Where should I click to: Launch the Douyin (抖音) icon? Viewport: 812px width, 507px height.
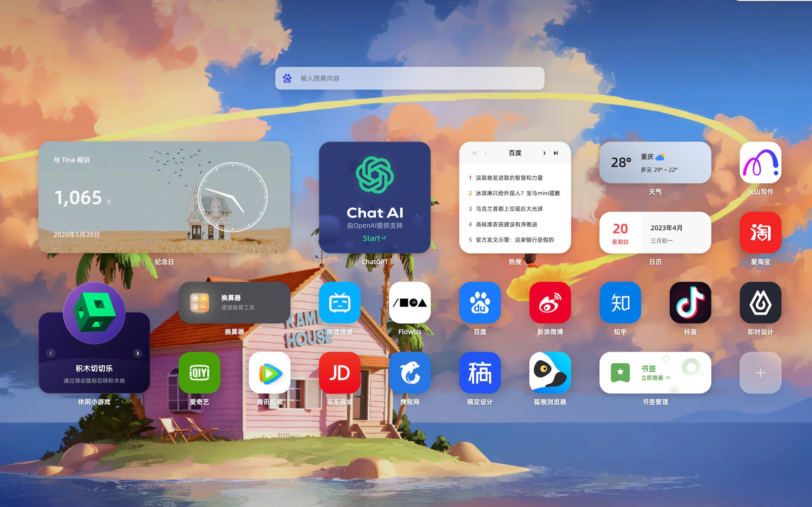(690, 302)
